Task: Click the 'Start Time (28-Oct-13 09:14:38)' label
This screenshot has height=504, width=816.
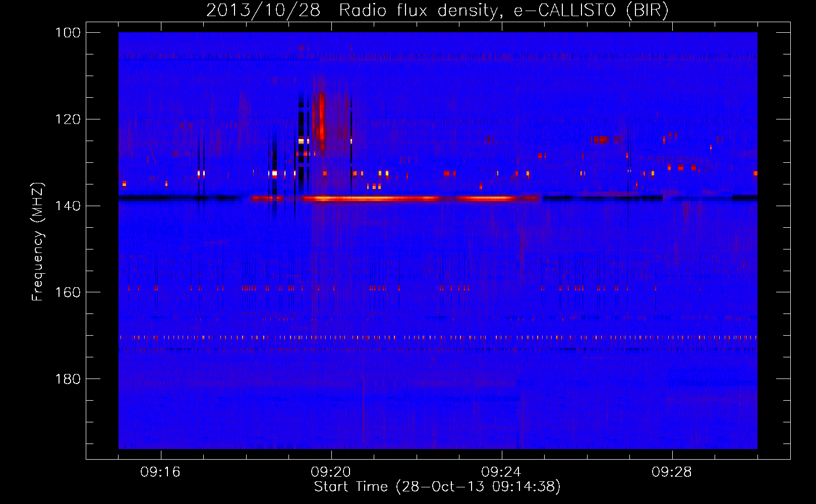Action: point(437,487)
